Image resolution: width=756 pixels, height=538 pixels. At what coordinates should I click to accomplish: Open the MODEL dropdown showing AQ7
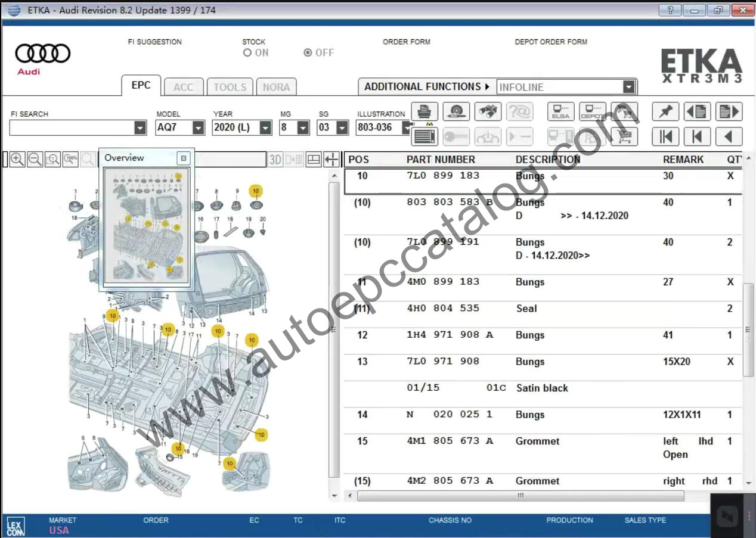pyautogui.click(x=198, y=127)
